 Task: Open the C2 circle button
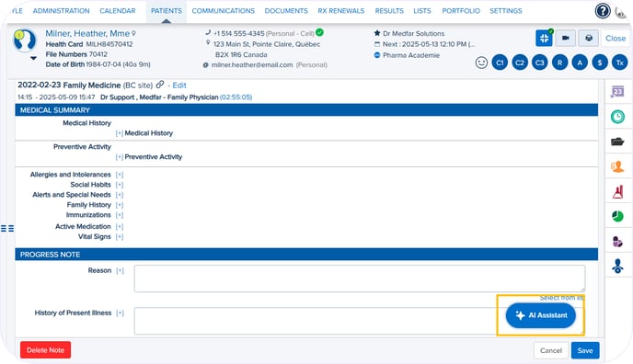click(520, 63)
